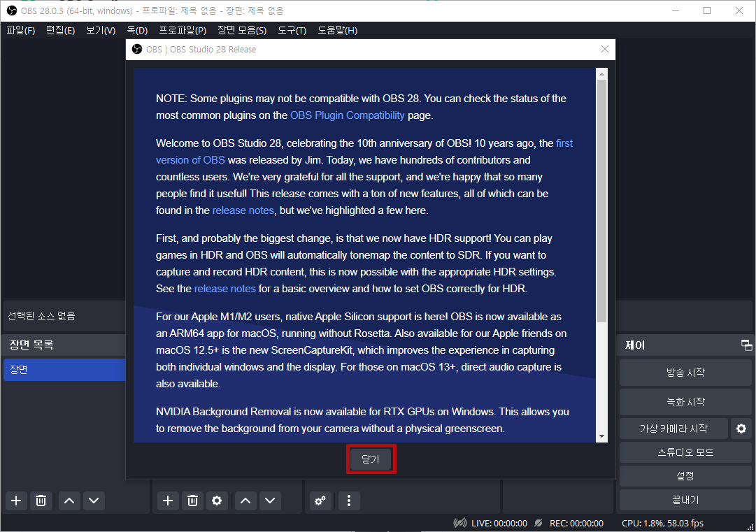
Task: Click 닫기 button in release dialog
Action: [371, 459]
